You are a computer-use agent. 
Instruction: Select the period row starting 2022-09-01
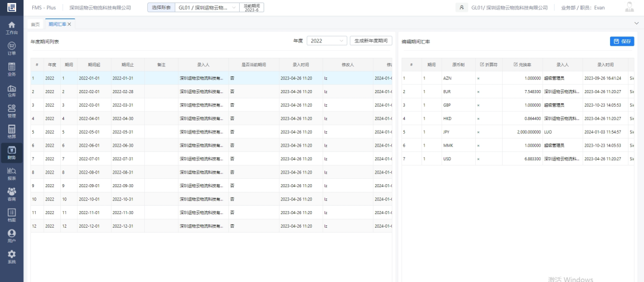click(x=212, y=185)
